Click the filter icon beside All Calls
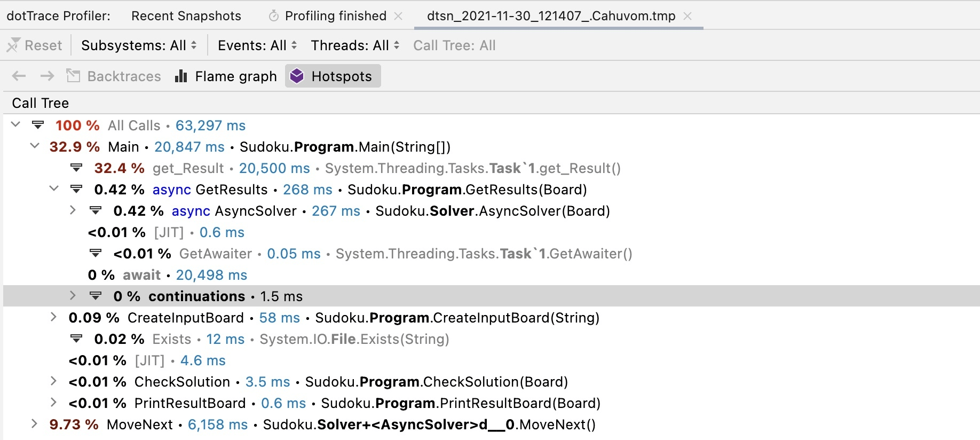This screenshot has height=440, width=980. pos(38,125)
